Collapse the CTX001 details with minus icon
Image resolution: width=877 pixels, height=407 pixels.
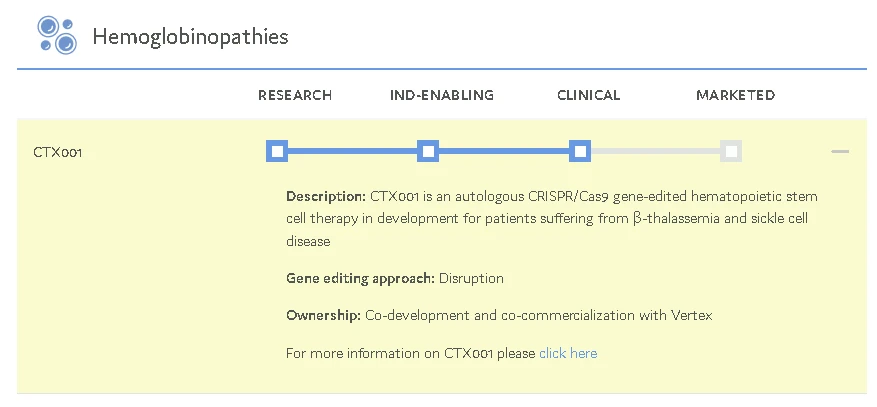840,152
